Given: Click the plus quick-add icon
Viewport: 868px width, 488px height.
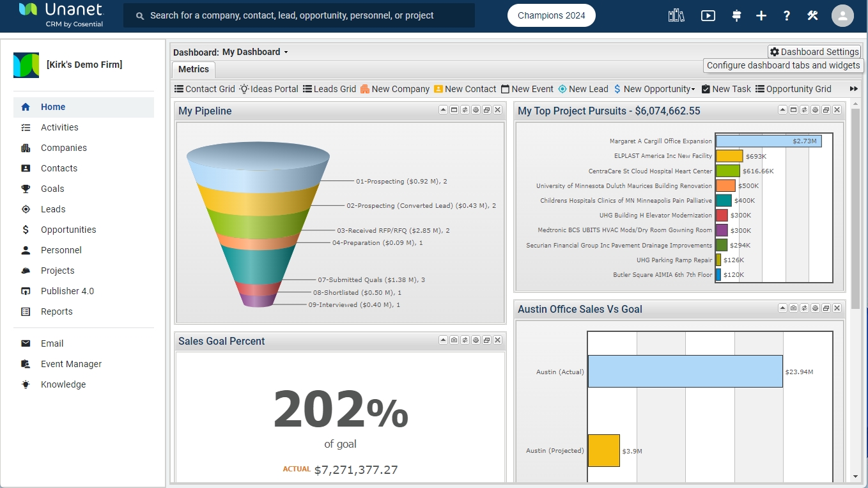Looking at the screenshot, I should [761, 16].
